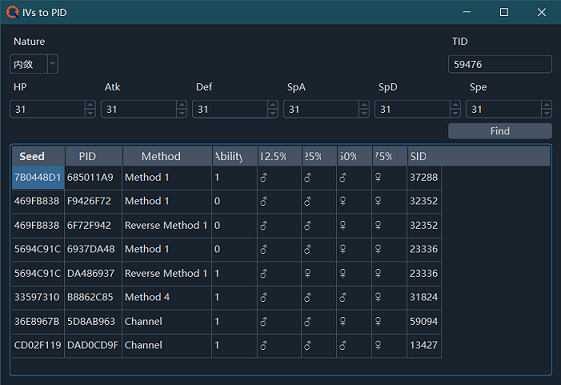Decrease SpA IV with down arrow

coord(364,113)
